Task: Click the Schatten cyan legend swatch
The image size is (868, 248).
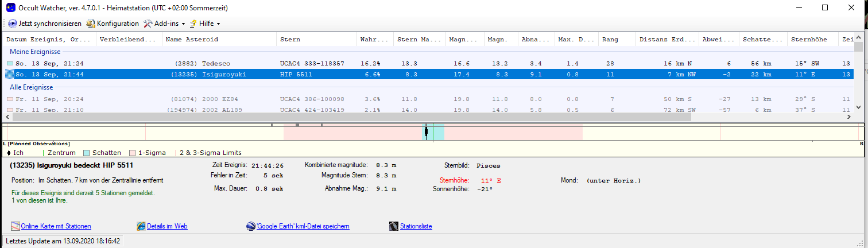Action: (x=86, y=153)
